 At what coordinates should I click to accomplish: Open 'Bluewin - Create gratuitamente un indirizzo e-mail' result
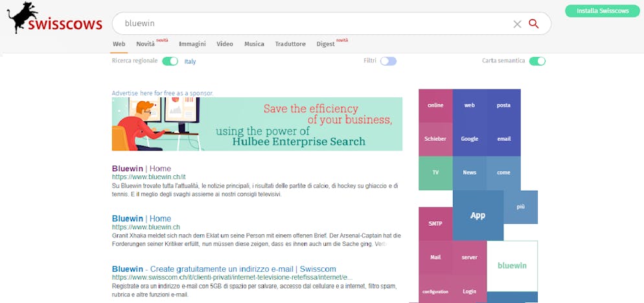pyautogui.click(x=224, y=269)
